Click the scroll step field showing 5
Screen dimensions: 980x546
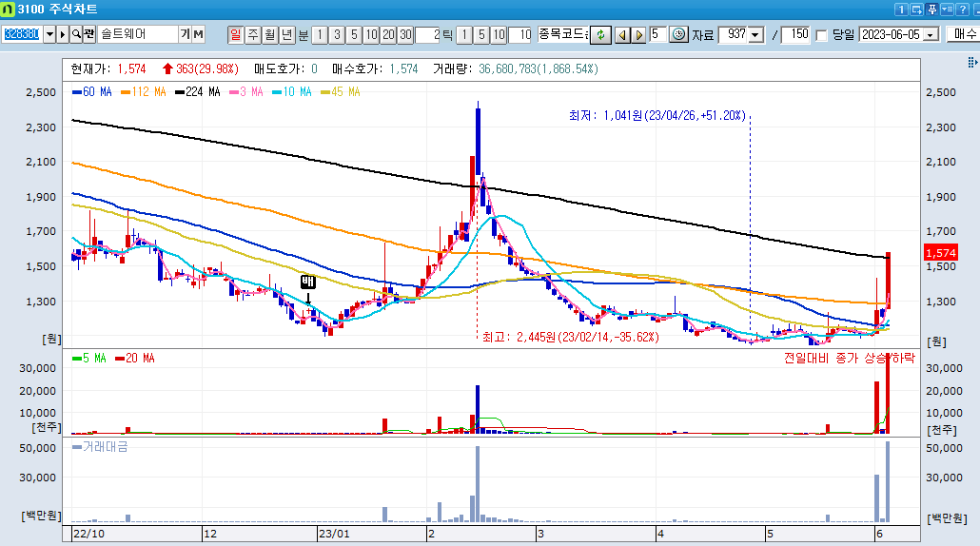(x=657, y=34)
